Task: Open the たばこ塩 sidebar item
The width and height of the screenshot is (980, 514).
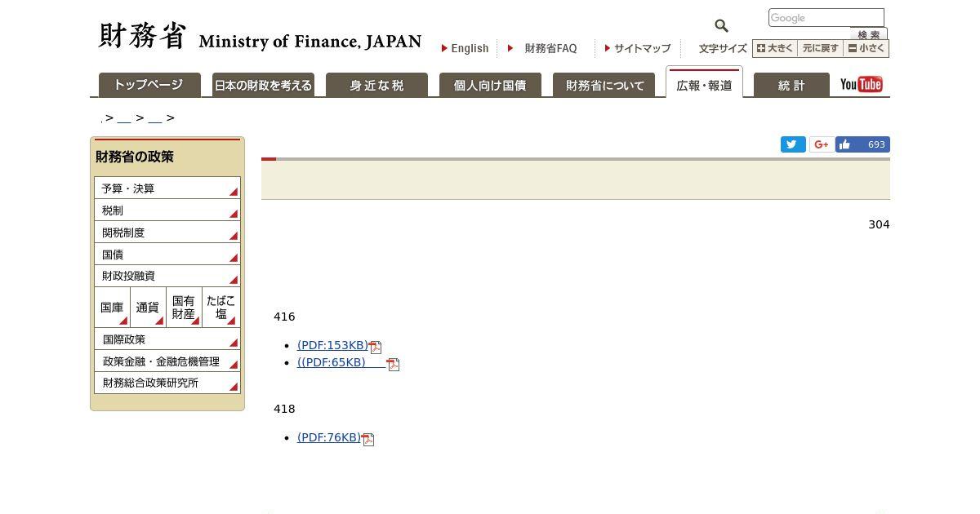Action: 221,308
